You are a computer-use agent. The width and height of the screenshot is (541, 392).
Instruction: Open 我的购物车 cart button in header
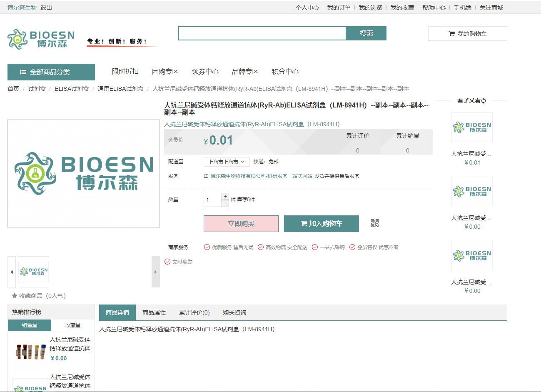pyautogui.click(x=467, y=34)
